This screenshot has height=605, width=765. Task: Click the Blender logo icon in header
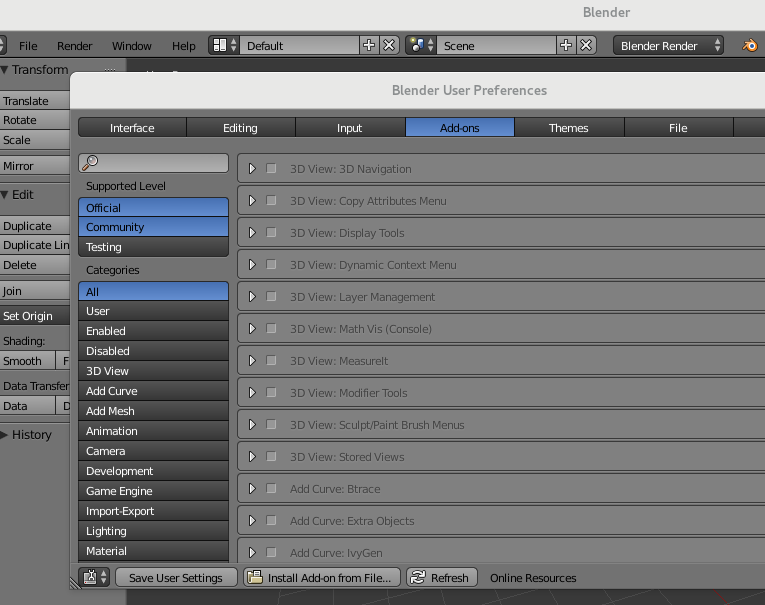pyautogui.click(x=749, y=45)
